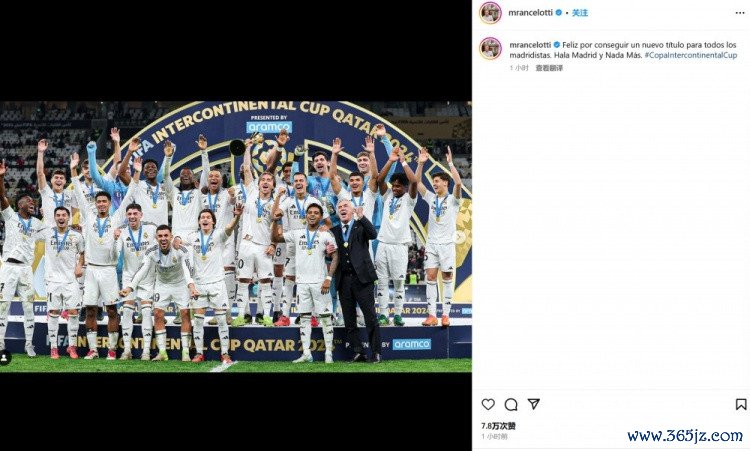This screenshot has width=750, height=451.
Task: Click the verified badge beside header username
Action: pyautogui.click(x=559, y=13)
